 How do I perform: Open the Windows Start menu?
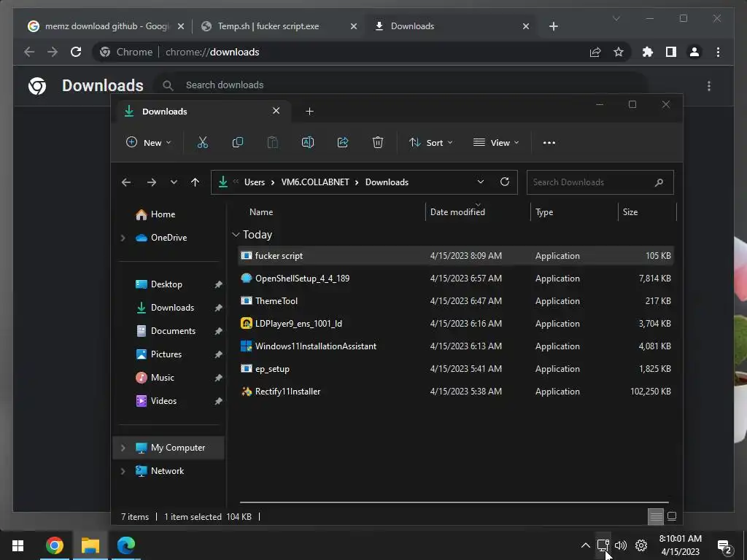tap(18, 545)
